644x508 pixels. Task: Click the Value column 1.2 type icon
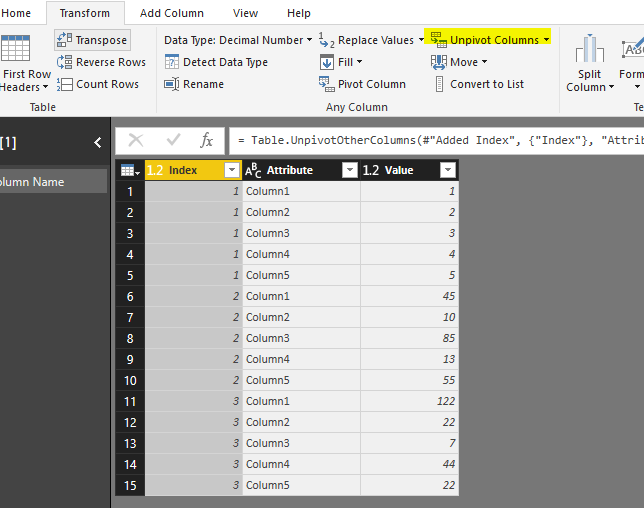pyautogui.click(x=370, y=170)
